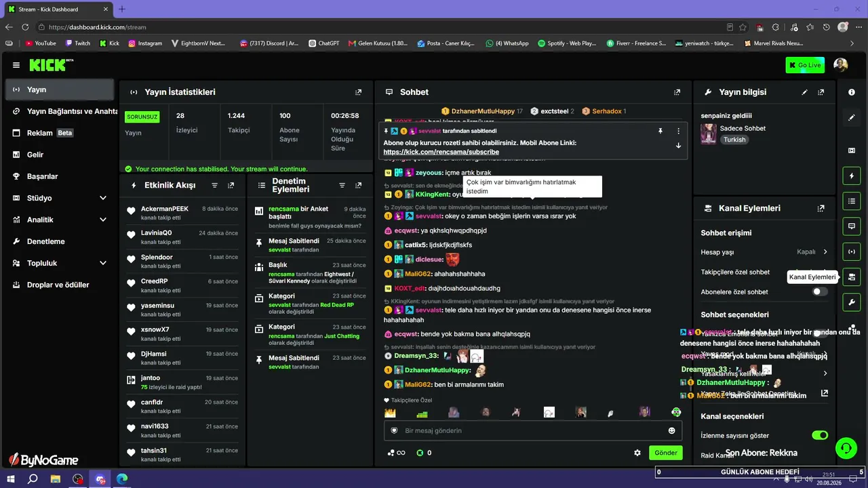Open the emoji picker in chat input
868x488 pixels.
click(672, 430)
